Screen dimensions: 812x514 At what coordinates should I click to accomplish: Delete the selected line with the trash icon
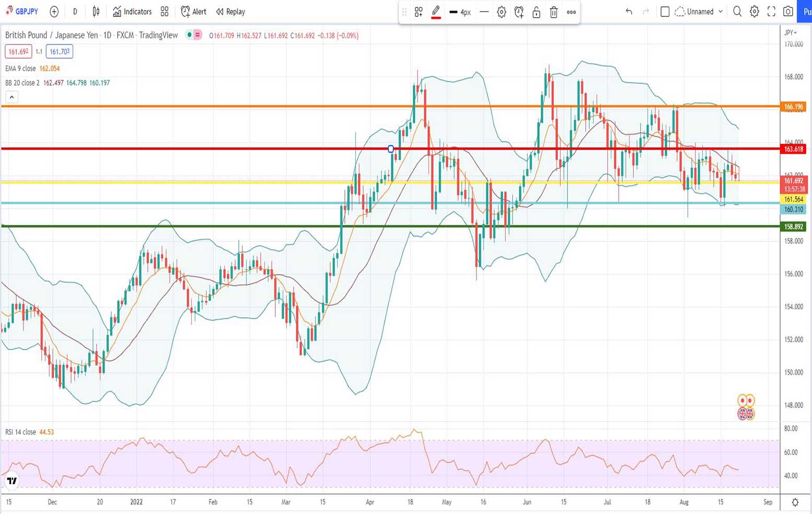(554, 12)
